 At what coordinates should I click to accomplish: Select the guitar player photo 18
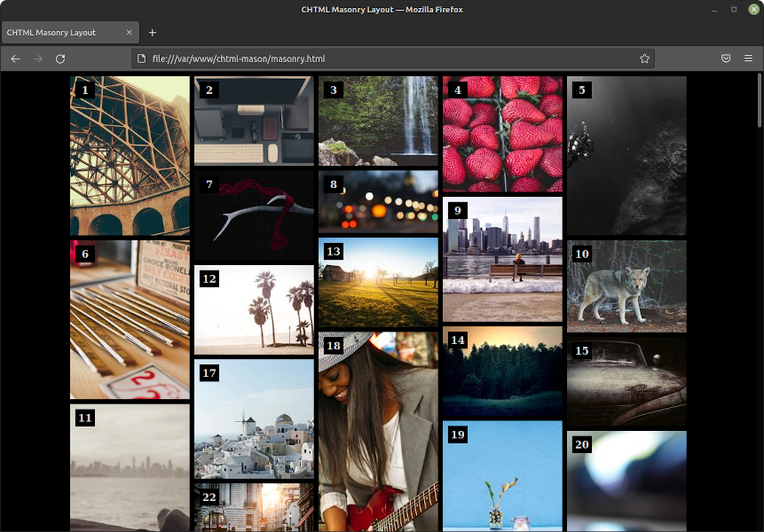(378, 432)
